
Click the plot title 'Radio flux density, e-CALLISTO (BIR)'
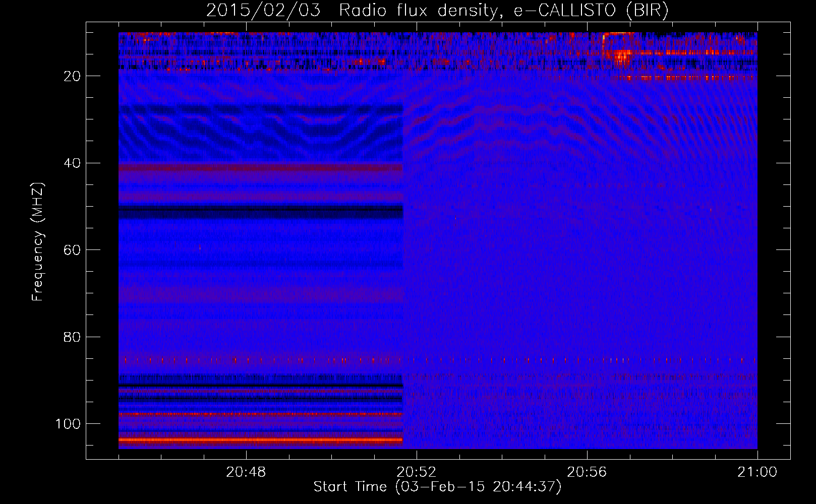pyautogui.click(x=504, y=11)
